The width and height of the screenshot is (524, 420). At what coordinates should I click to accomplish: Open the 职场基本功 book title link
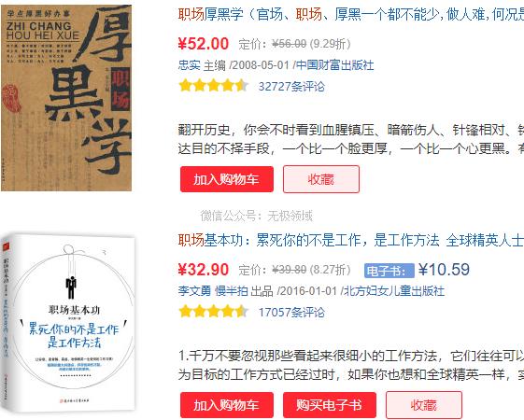click(x=351, y=241)
